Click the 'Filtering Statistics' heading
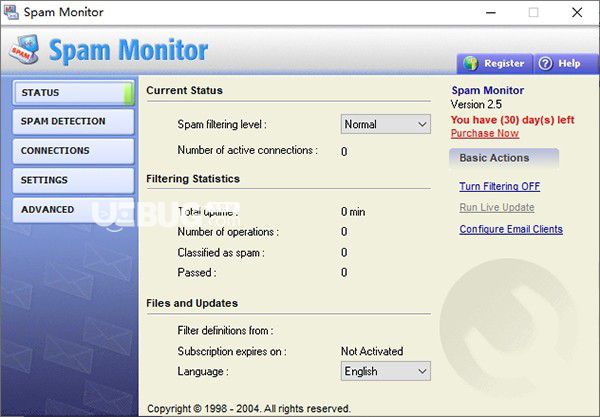This screenshot has width=600, height=417. (193, 179)
